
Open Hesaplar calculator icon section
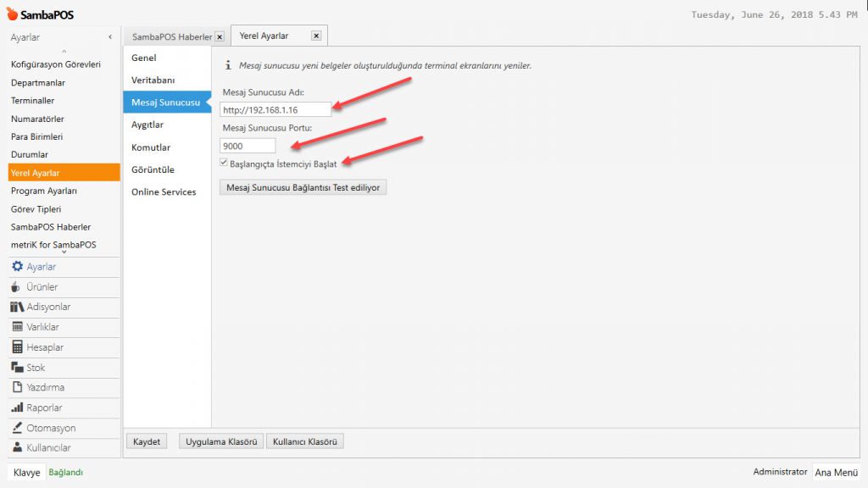point(44,347)
